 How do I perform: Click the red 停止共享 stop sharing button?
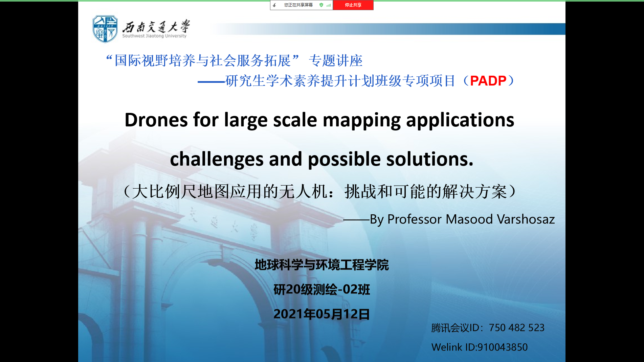coord(353,5)
